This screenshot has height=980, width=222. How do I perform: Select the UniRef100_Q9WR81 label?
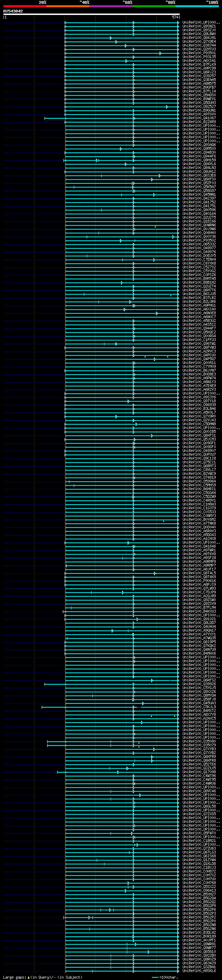(x=199, y=944)
